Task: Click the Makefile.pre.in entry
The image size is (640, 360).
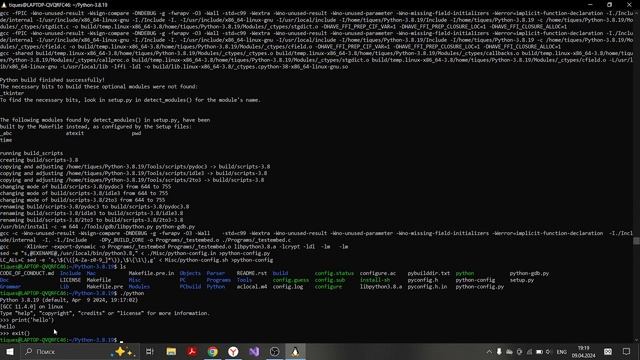Action: click(151, 273)
